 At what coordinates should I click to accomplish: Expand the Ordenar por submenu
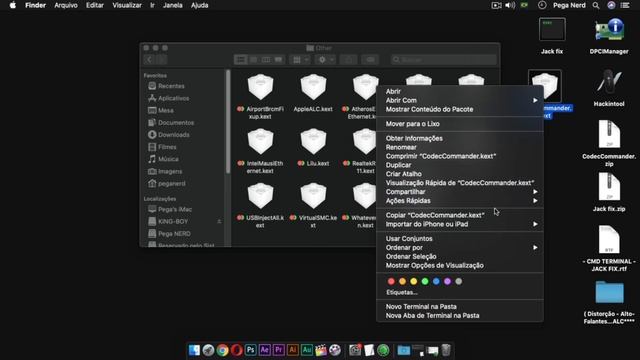coord(460,248)
